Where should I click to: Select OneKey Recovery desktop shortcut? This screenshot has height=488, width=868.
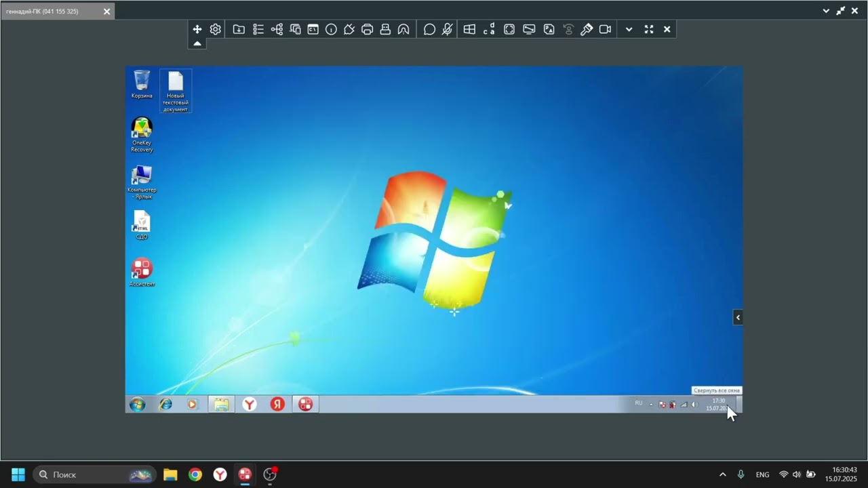(142, 135)
